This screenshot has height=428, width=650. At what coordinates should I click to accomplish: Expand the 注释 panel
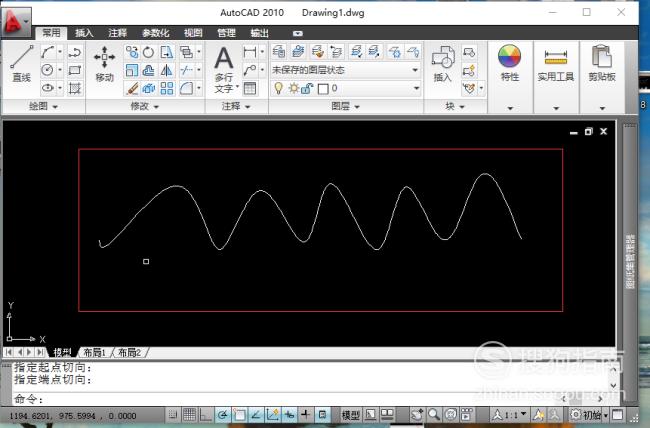(x=236, y=107)
